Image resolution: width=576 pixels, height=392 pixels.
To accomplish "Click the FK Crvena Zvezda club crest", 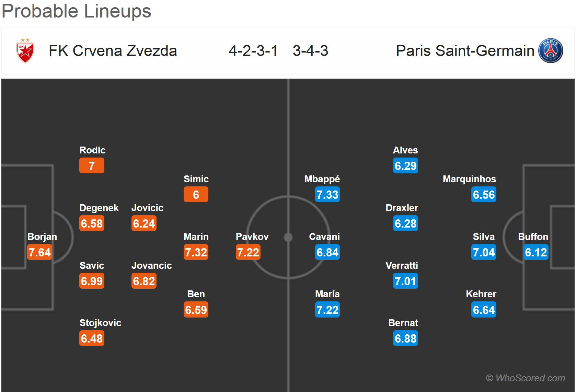I will [25, 50].
